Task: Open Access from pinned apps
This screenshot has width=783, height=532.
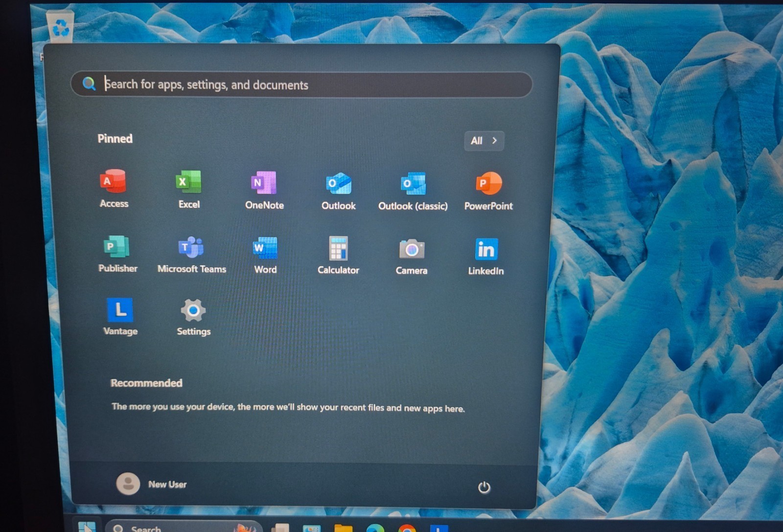Action: (114, 188)
